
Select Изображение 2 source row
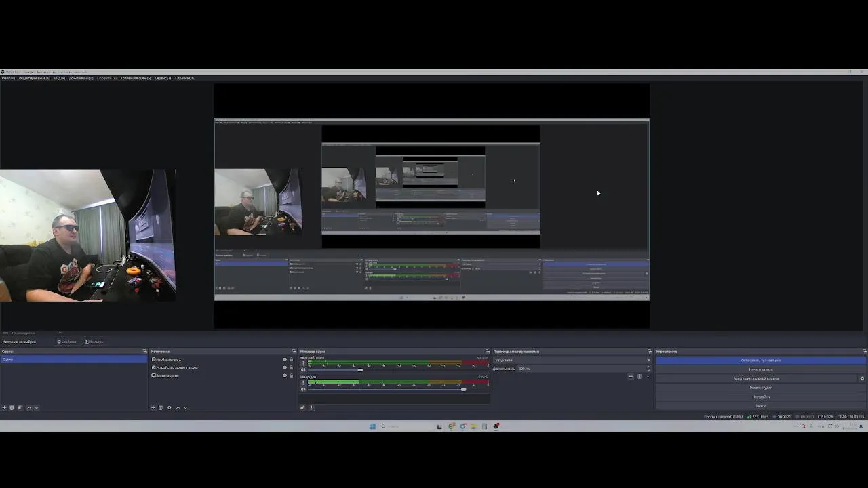[x=221, y=359]
